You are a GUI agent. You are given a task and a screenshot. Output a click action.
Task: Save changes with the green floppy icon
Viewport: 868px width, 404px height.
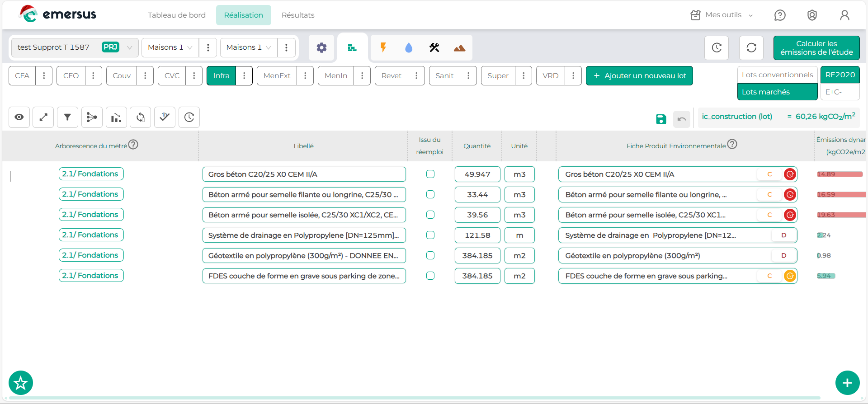pos(661,119)
